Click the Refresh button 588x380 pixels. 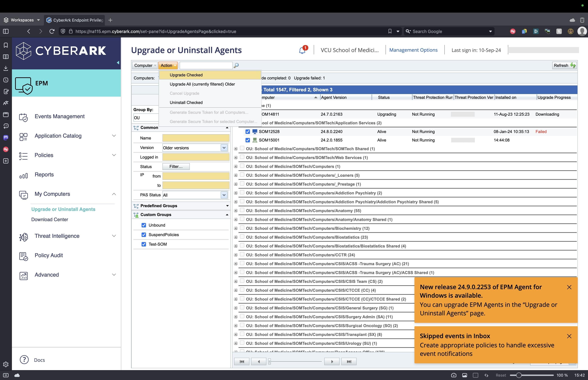point(564,65)
